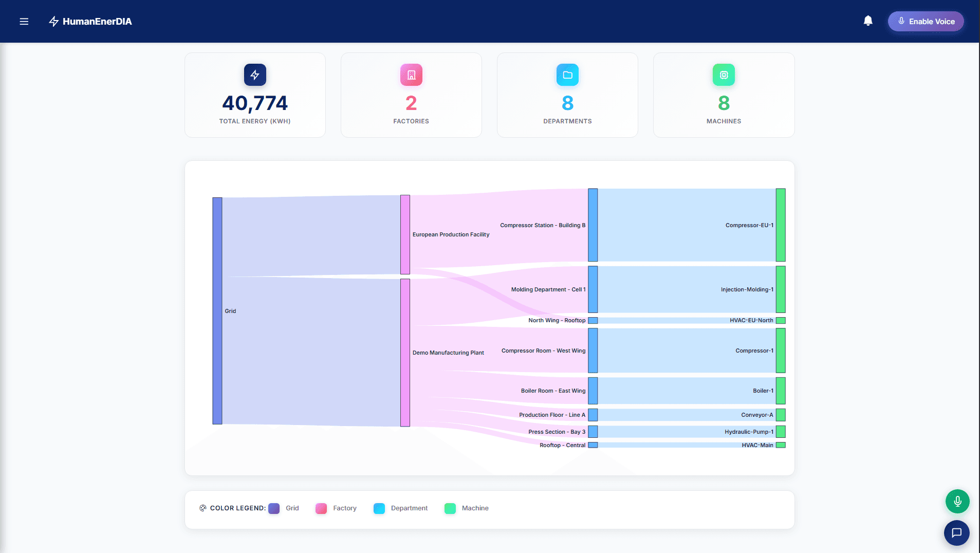The image size is (980, 553).
Task: Open the hamburger navigation menu
Action: click(x=24, y=21)
